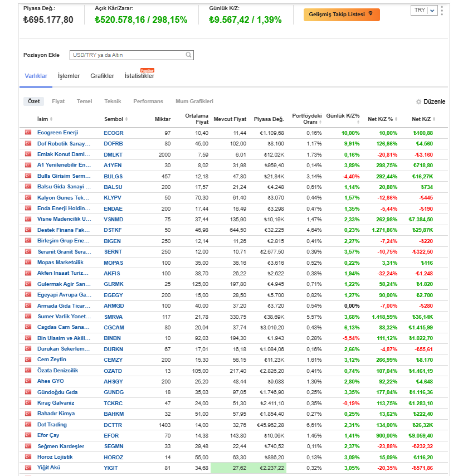This screenshot has width=458, height=476.
Task: Select the Performans view
Action: coord(148,101)
